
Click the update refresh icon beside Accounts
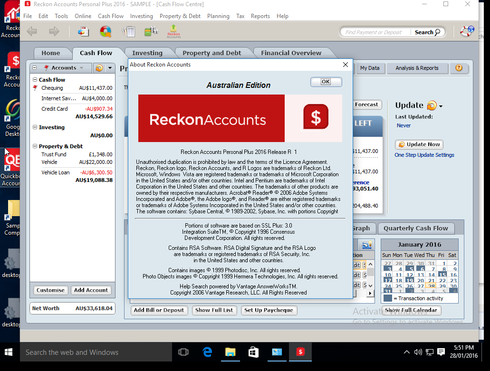tap(99, 68)
